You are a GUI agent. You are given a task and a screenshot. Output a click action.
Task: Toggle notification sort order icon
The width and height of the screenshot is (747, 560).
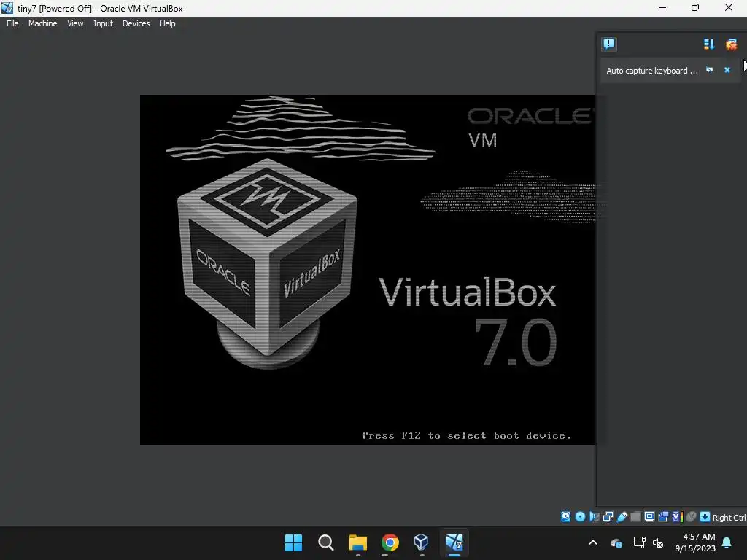pos(709,44)
